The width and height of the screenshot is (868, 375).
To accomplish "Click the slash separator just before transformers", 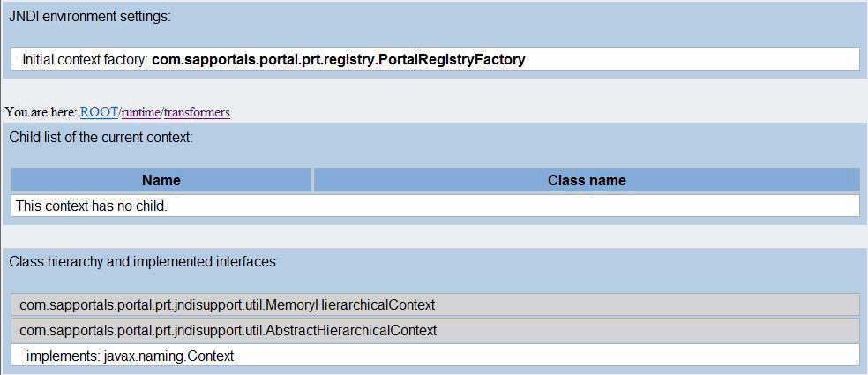I will point(162,112).
